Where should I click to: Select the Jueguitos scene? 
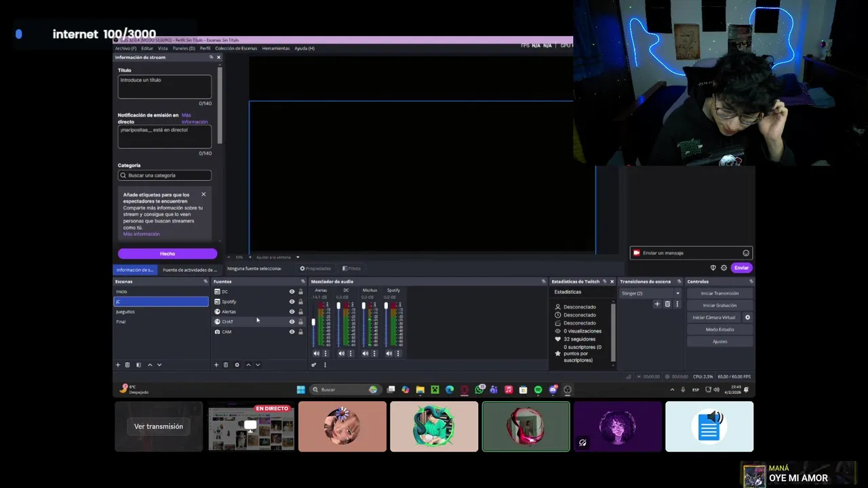(161, 312)
